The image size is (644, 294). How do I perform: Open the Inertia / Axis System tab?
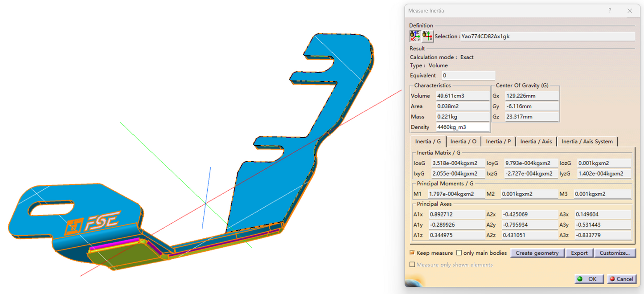pyautogui.click(x=587, y=141)
